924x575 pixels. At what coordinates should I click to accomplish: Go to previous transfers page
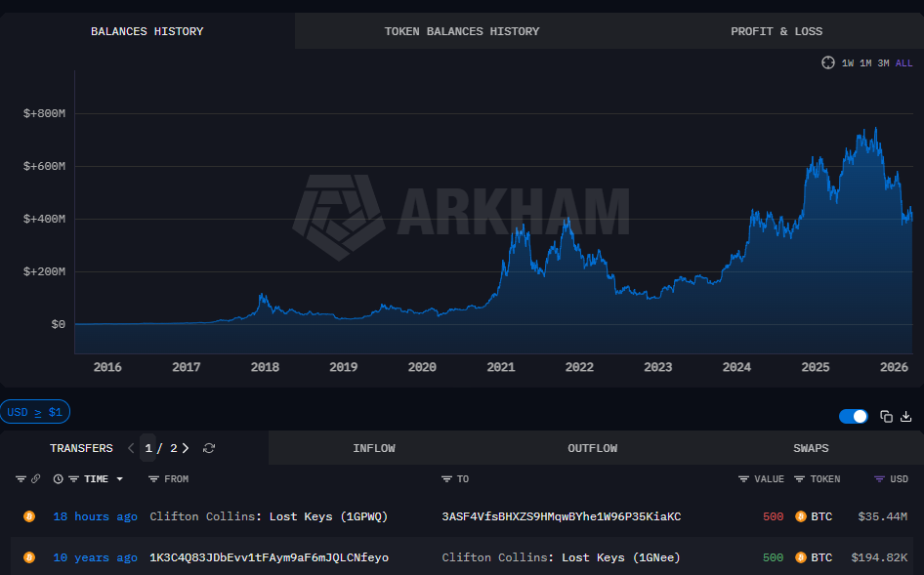[x=131, y=448]
